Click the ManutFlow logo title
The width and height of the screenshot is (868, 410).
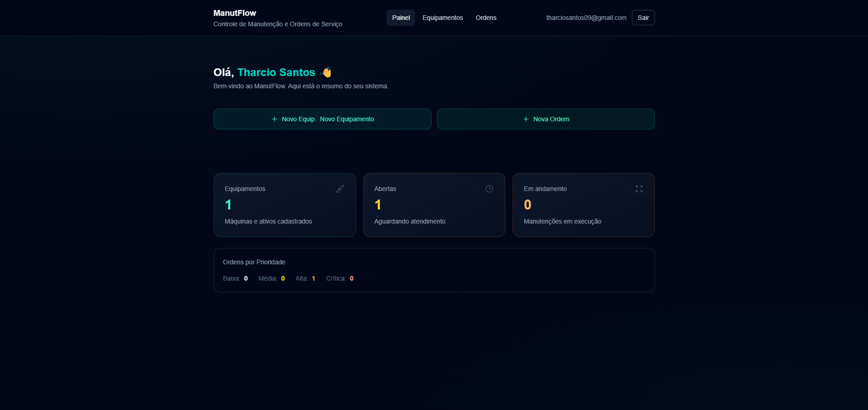tap(235, 13)
